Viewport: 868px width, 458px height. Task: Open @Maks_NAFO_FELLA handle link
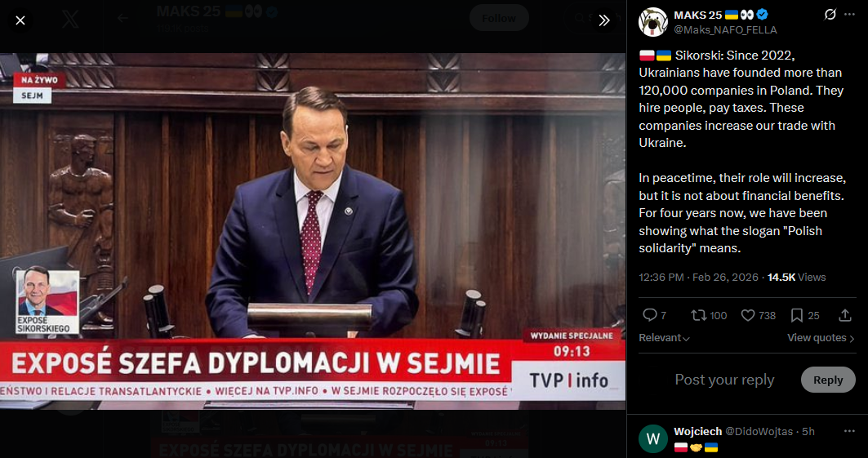[x=725, y=30]
